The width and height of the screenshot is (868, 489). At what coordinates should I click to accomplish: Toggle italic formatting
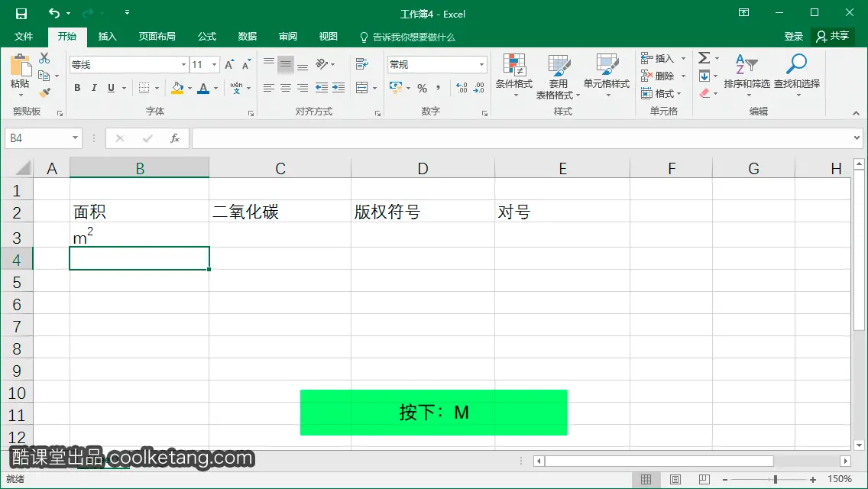click(x=94, y=88)
